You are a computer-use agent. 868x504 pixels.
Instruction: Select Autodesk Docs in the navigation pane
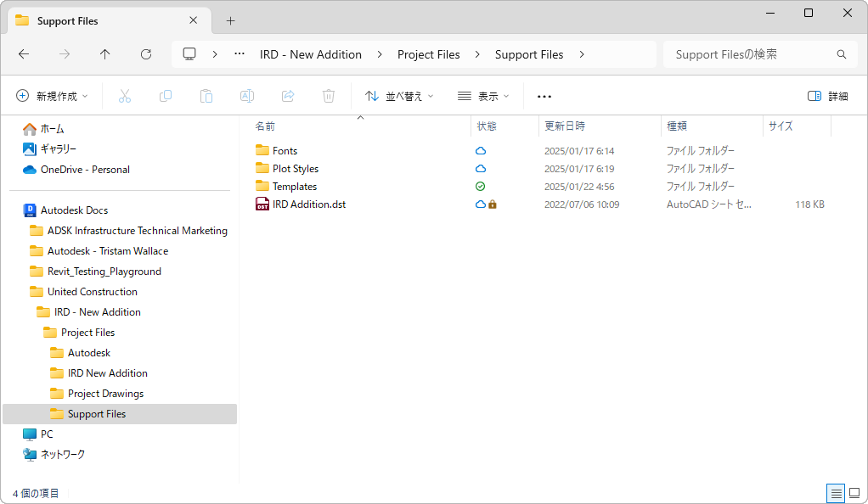(65, 210)
